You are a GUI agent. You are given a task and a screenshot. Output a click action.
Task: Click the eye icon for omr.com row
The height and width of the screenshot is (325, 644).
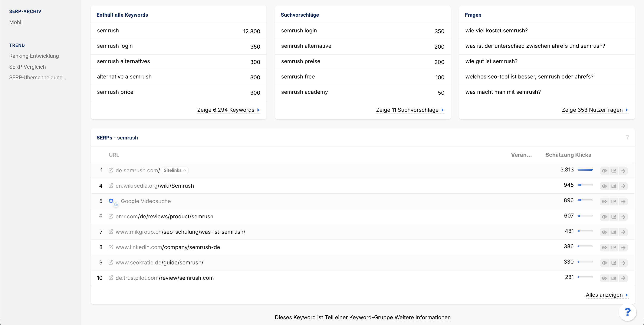pyautogui.click(x=604, y=217)
